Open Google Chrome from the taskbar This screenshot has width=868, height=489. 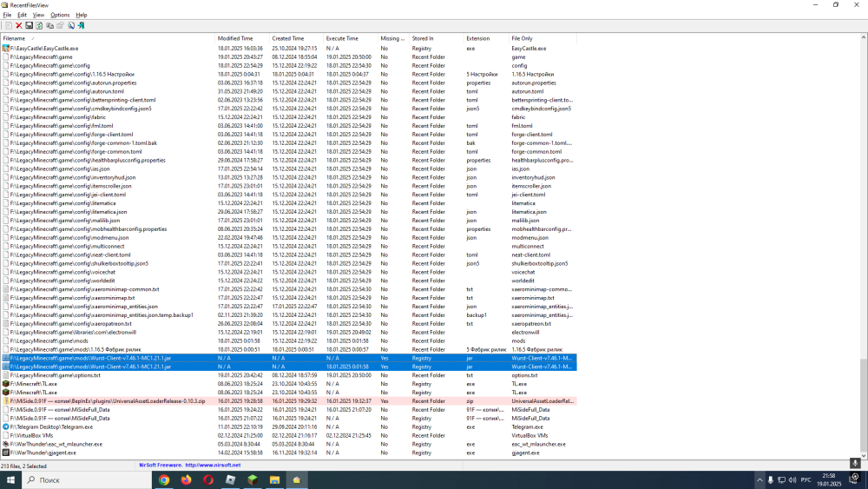[164, 480]
